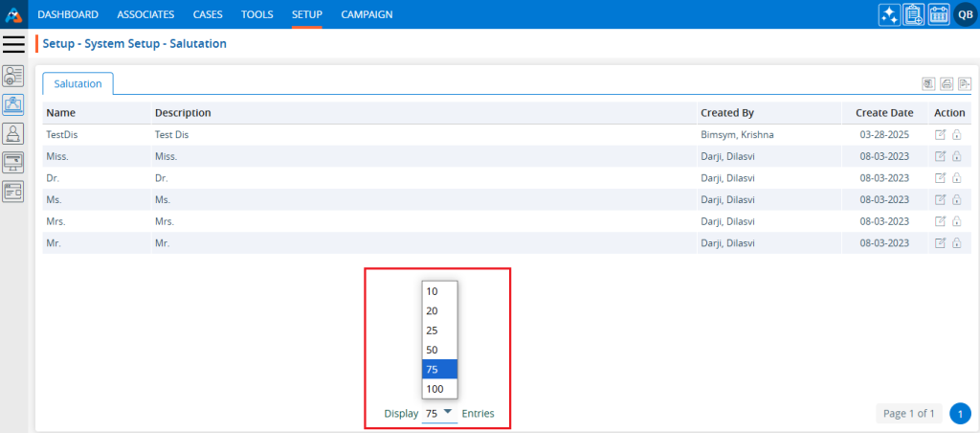
Task: Toggle the lock icon for Dr. row
Action: [x=956, y=178]
